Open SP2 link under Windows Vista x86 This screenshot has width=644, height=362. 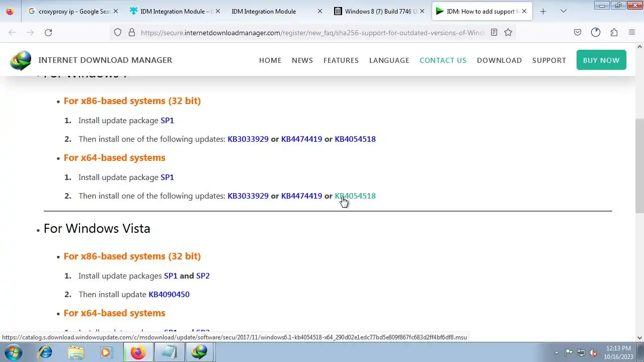[x=203, y=276]
